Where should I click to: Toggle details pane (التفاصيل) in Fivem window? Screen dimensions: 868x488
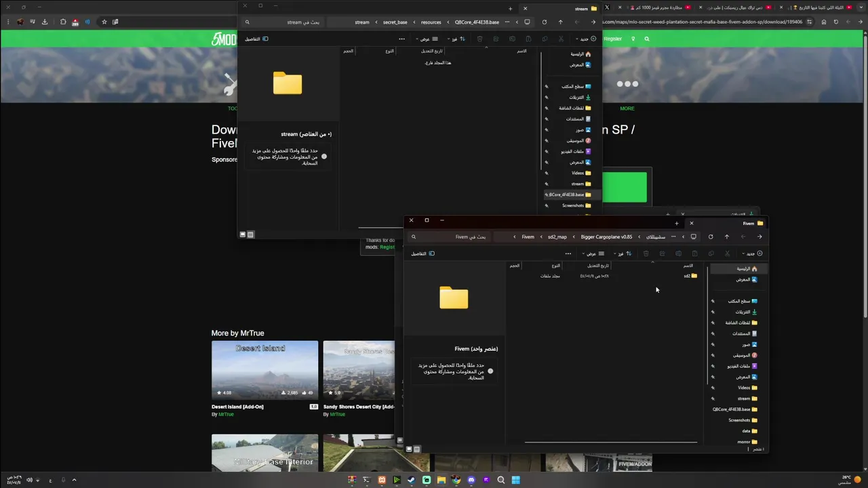click(423, 253)
